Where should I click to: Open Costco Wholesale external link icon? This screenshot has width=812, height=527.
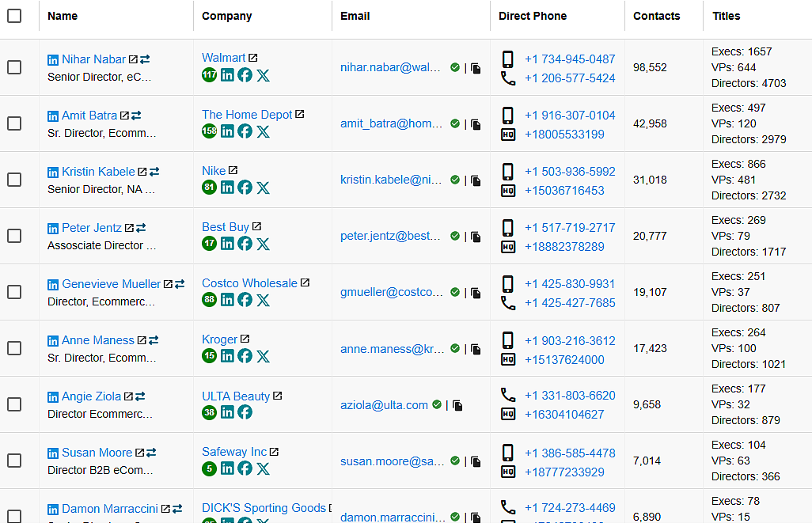click(305, 283)
